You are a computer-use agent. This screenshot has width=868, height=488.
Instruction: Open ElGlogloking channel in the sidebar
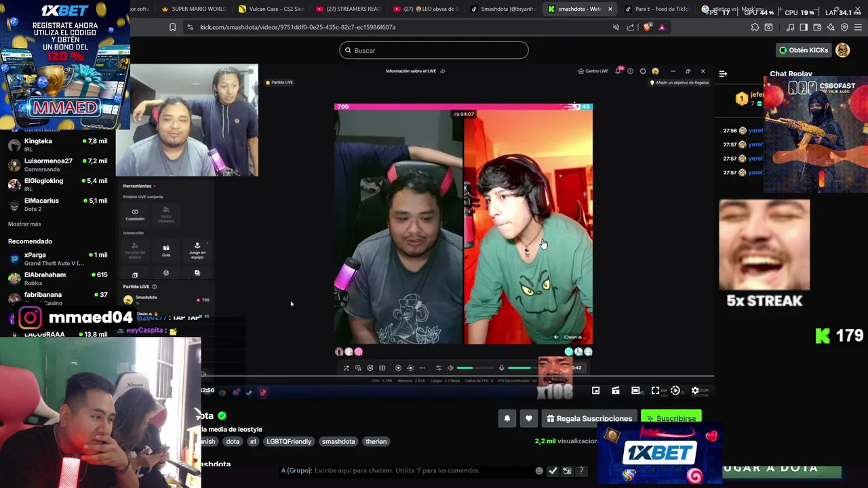click(x=58, y=184)
